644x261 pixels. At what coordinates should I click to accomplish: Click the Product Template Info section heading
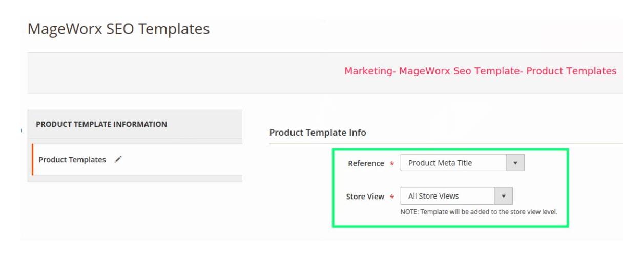coord(318,133)
